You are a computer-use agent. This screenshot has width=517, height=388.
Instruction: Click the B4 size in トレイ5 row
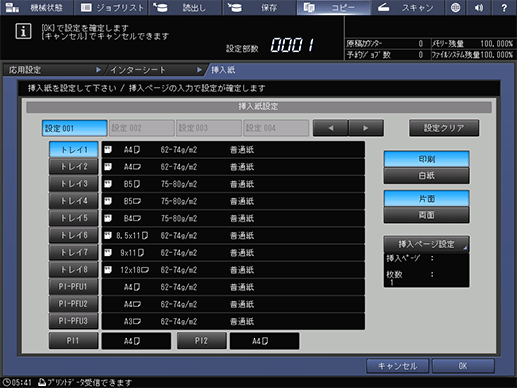pos(132,218)
